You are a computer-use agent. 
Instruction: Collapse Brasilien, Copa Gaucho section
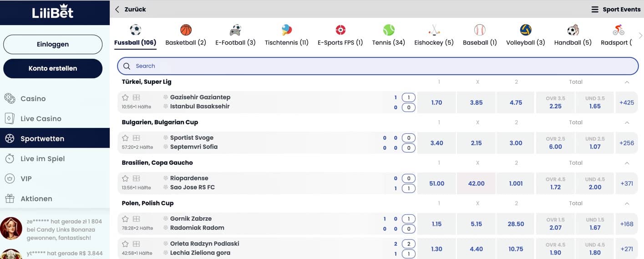627,163
